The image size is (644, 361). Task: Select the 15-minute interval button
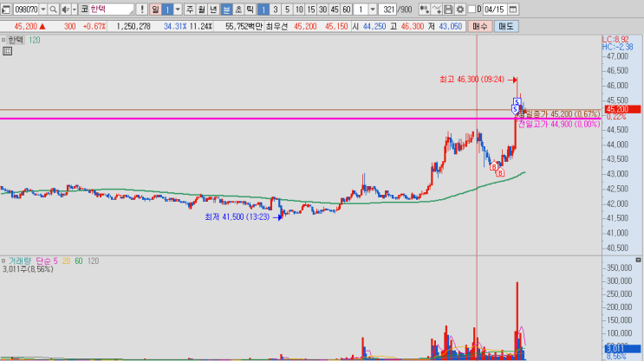pos(311,9)
